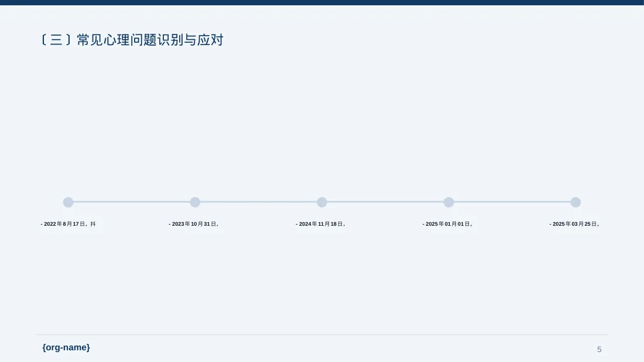Viewport: 644px width, 362px height.
Task: Click the date label 2024年11月18日
Action: 321,224
